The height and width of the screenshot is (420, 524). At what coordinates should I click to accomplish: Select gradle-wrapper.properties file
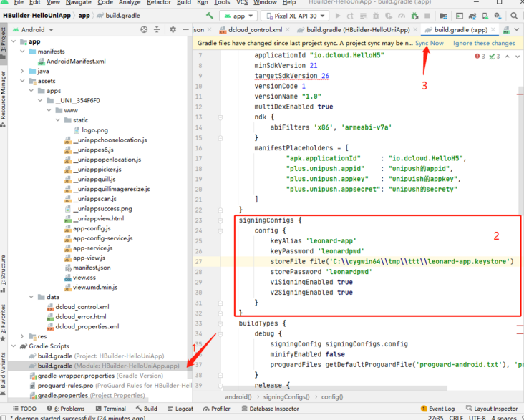pyautogui.click(x=96, y=376)
